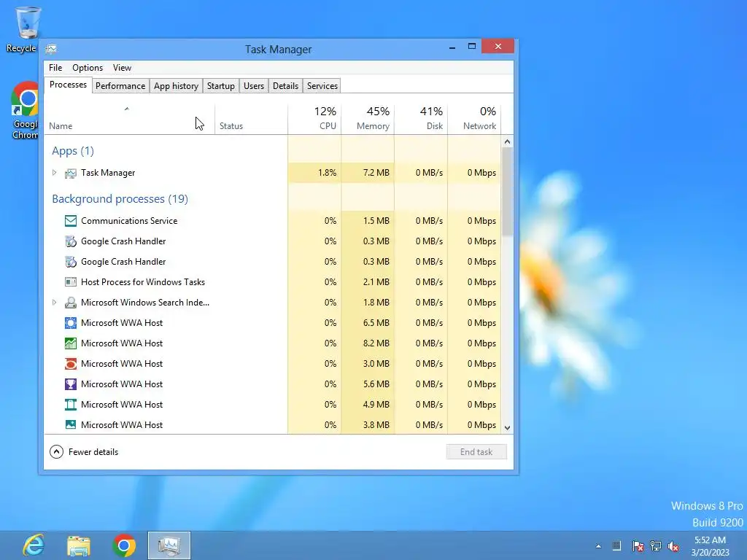Viewport: 747px width, 560px height.
Task: Sort by the Name column header
Action: [129, 119]
